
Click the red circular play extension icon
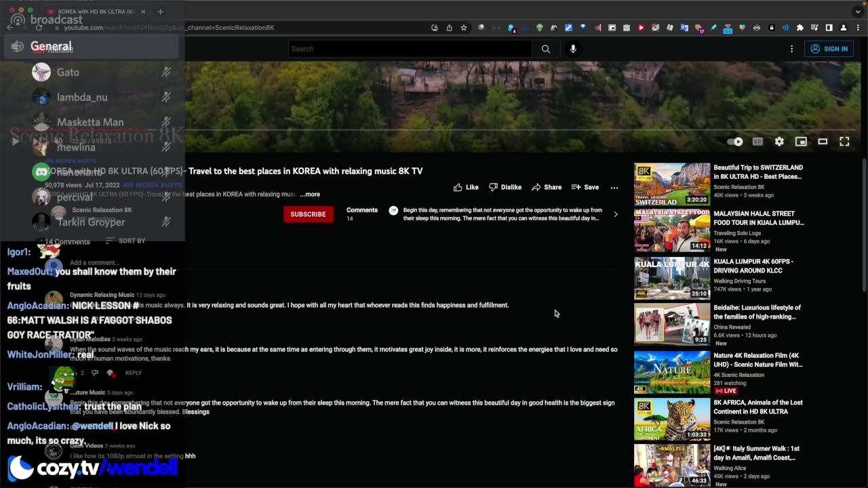click(641, 28)
